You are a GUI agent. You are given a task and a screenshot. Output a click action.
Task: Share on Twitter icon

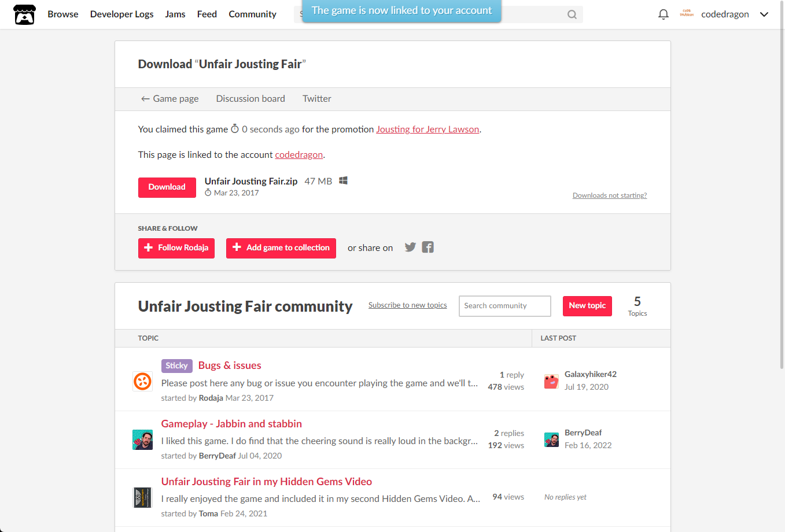click(410, 247)
